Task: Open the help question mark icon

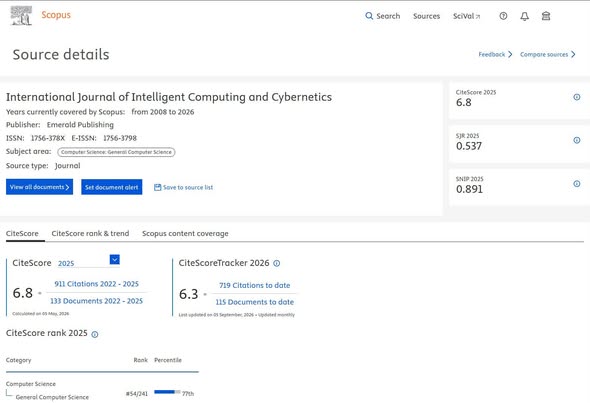Action: tap(503, 16)
